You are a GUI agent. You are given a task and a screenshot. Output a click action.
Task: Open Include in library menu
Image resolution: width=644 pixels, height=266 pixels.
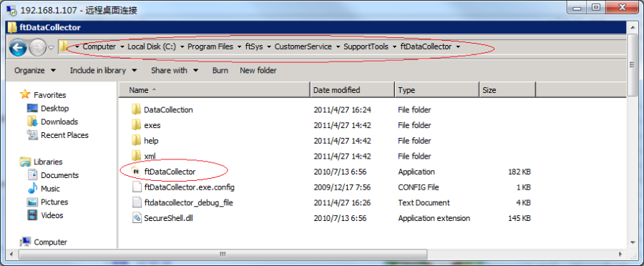click(103, 70)
